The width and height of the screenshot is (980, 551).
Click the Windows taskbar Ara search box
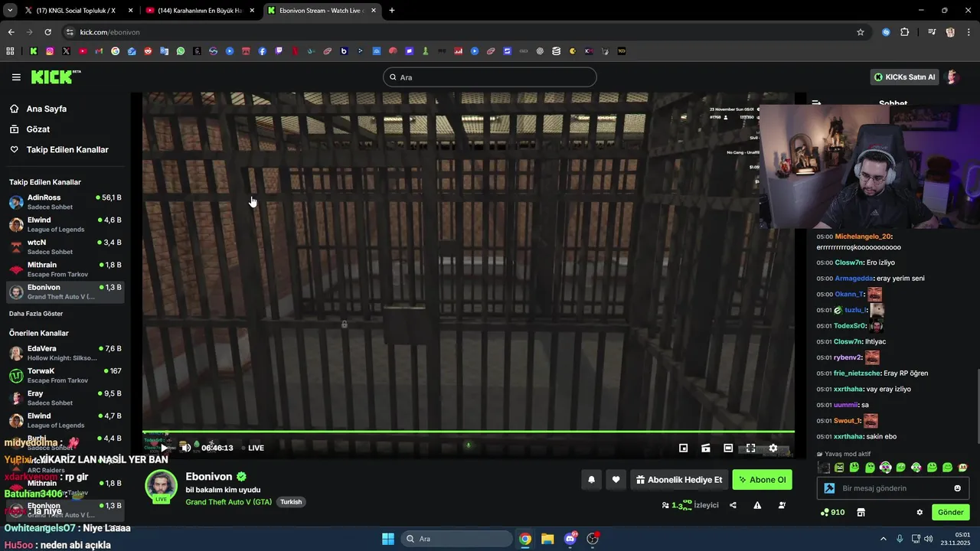(457, 539)
